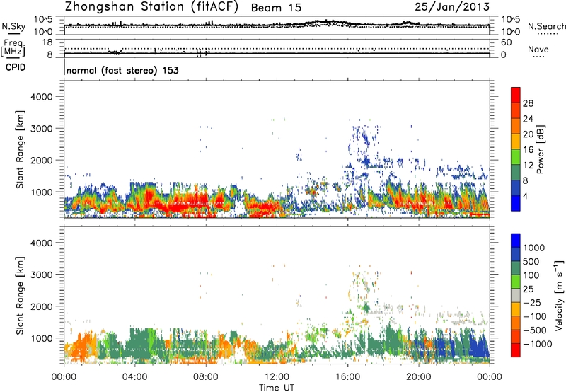Click the '18' frequency axis tick
Viewport: 566px width, 392px height.
pyautogui.click(x=47, y=42)
